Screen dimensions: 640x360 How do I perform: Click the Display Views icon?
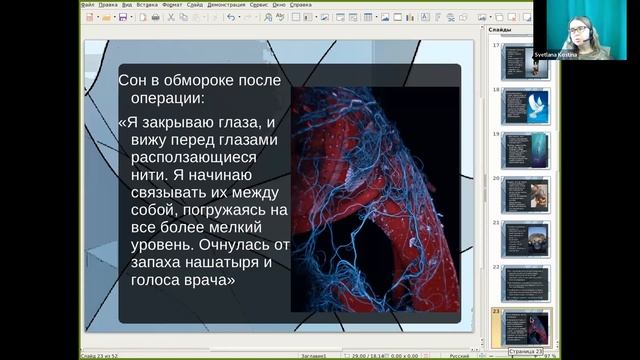coord(308,17)
